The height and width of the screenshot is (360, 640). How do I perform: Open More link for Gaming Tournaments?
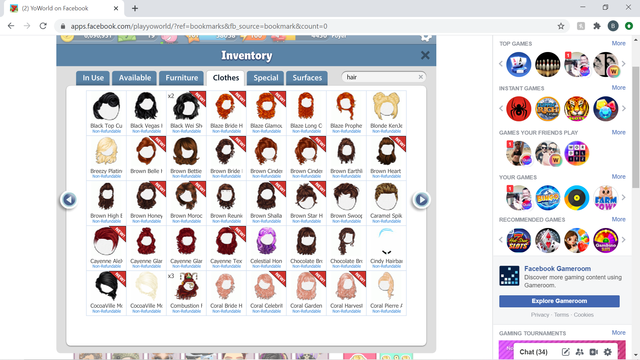(618, 333)
